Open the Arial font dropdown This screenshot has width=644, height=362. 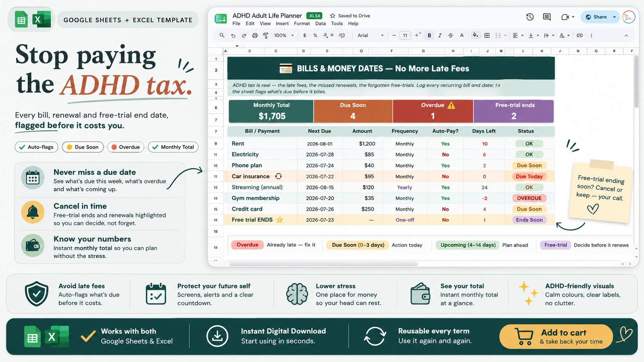371,35
